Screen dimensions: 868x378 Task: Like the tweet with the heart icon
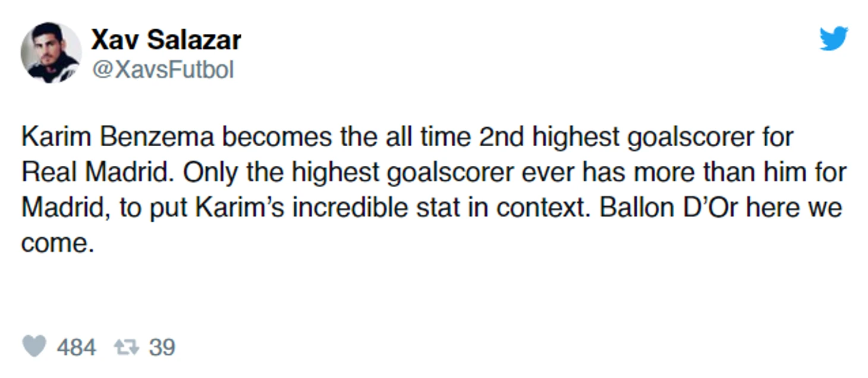(34, 346)
